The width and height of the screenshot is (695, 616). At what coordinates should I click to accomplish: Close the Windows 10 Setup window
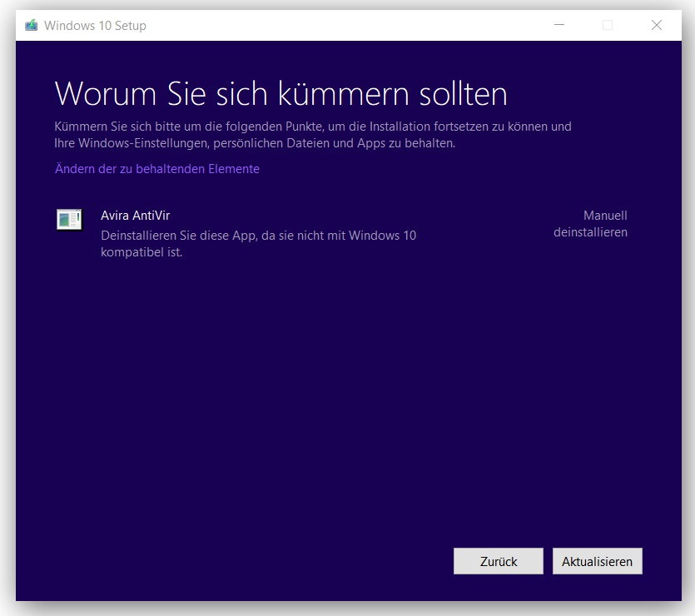[x=657, y=25]
